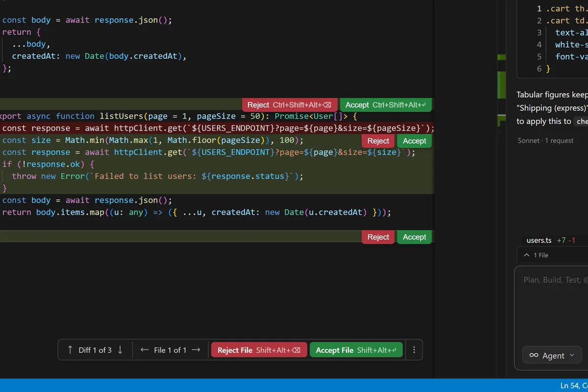Open the three-dot more options menu
Viewport: 588px width, 392px height.
click(x=414, y=350)
